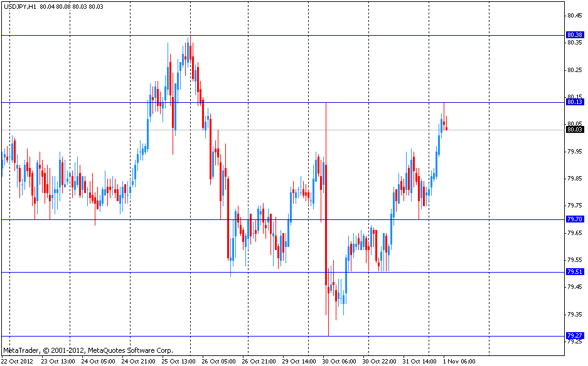Click the 30 Oct 06:00 time label
Screen dimensions: 588x366
pos(339,361)
